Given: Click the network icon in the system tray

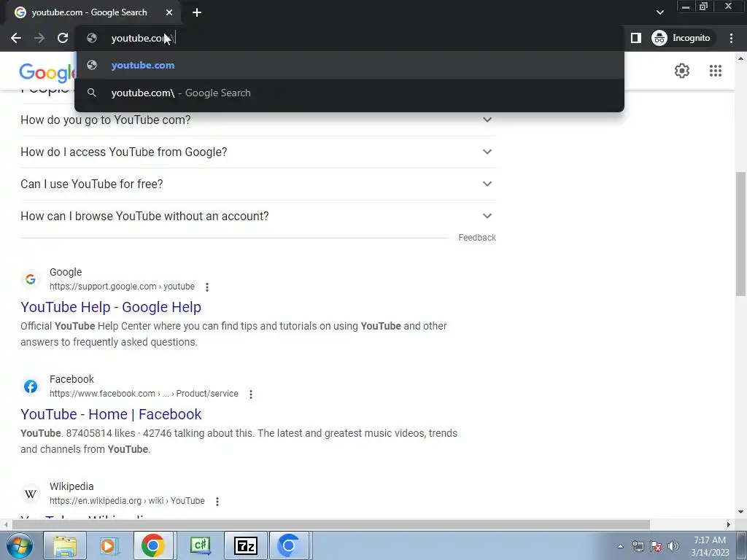Looking at the screenshot, I should (638, 546).
